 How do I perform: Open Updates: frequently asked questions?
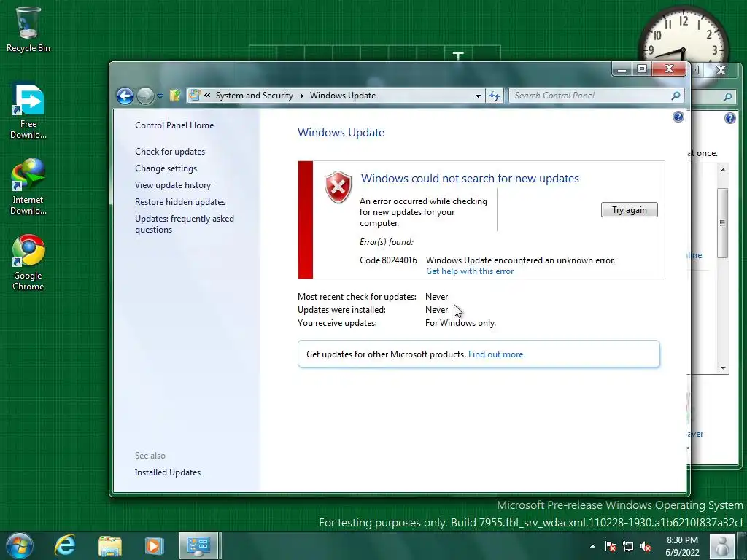(185, 224)
